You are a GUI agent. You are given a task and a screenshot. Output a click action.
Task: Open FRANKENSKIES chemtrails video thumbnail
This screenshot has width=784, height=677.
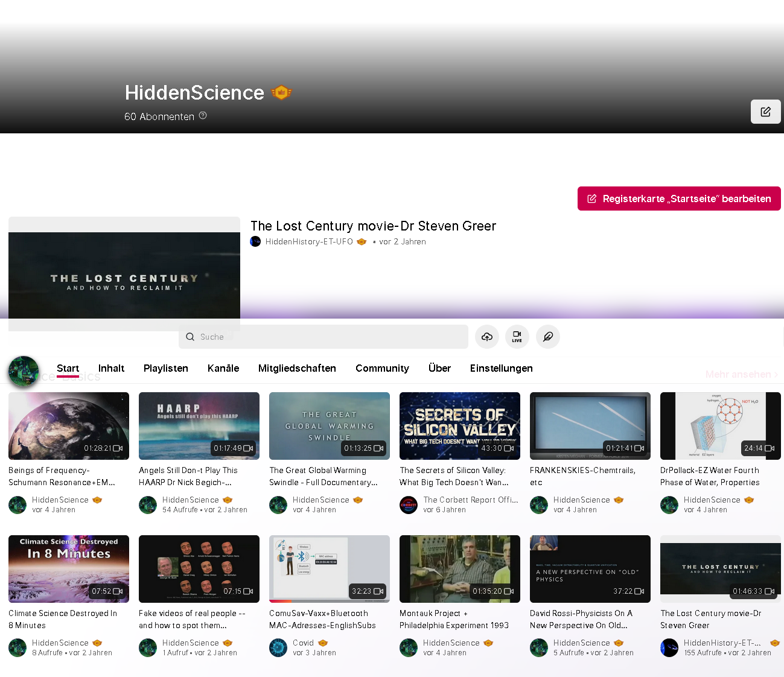(590, 426)
